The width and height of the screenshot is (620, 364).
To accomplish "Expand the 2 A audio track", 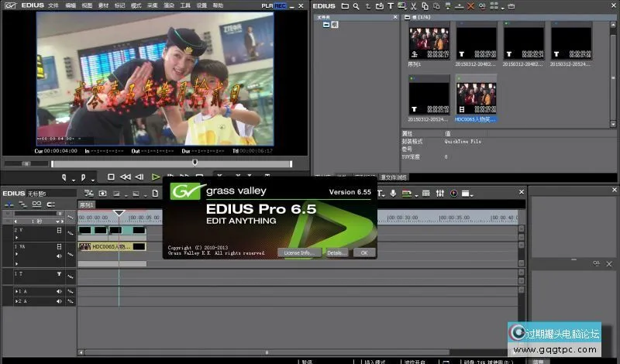I will pos(16,301).
